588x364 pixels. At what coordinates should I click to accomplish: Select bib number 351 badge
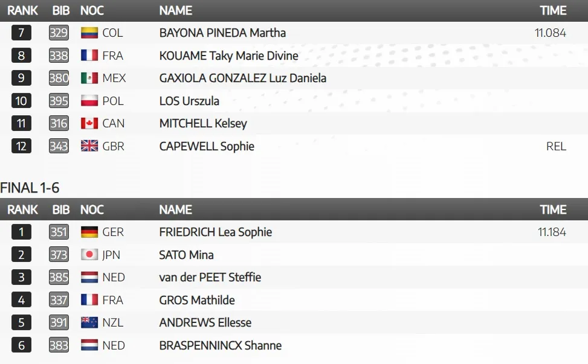[x=59, y=232]
